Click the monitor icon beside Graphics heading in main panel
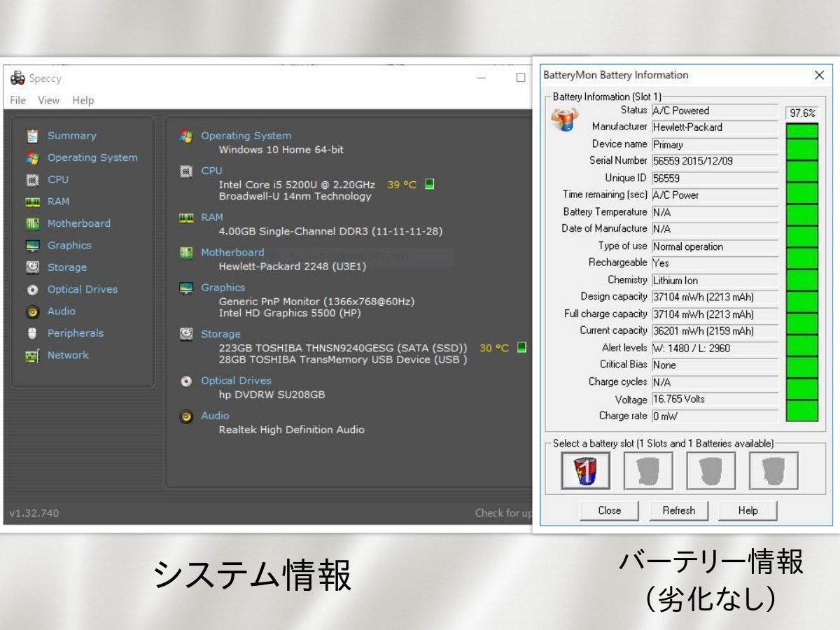The width and height of the screenshot is (840, 630). click(186, 288)
